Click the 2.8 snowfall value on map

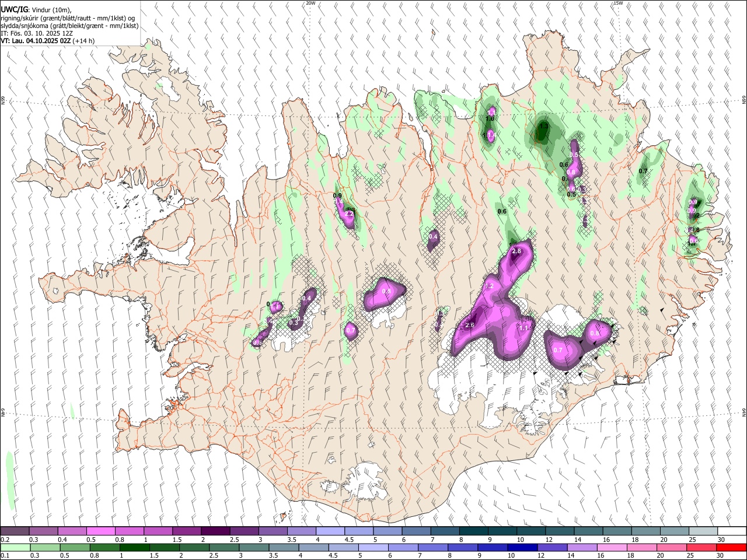tap(516, 251)
